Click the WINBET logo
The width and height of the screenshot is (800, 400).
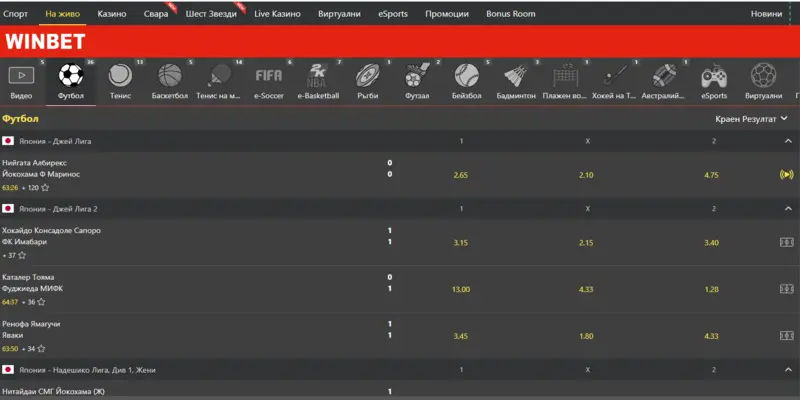tap(45, 42)
